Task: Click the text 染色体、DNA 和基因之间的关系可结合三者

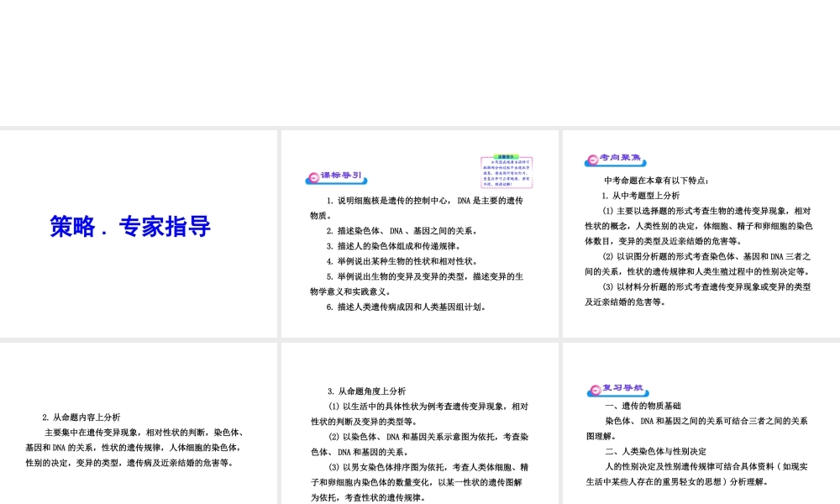Action: pos(697,428)
